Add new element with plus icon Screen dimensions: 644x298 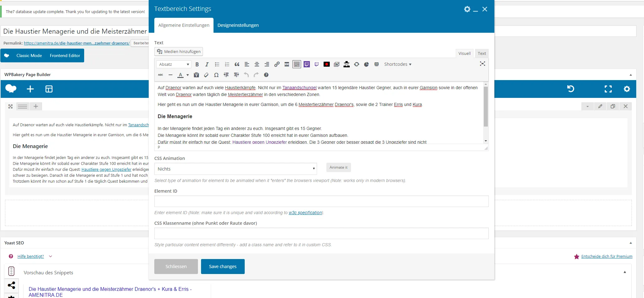[30, 89]
